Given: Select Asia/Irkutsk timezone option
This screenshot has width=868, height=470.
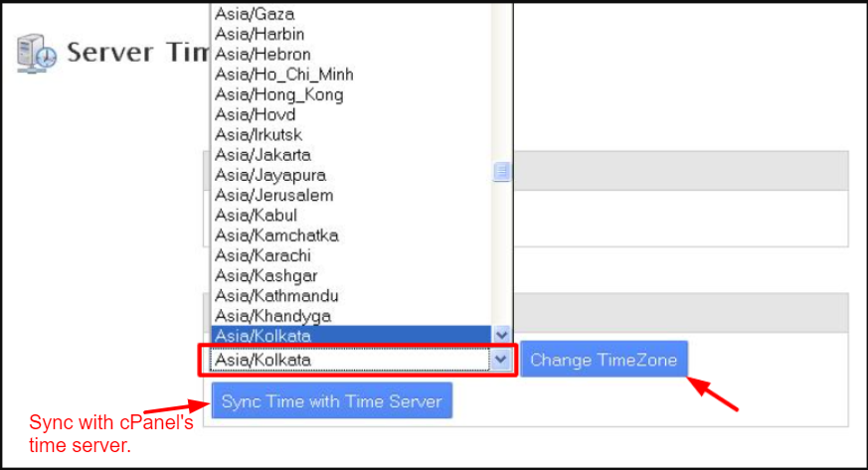Looking at the screenshot, I should 351,134.
